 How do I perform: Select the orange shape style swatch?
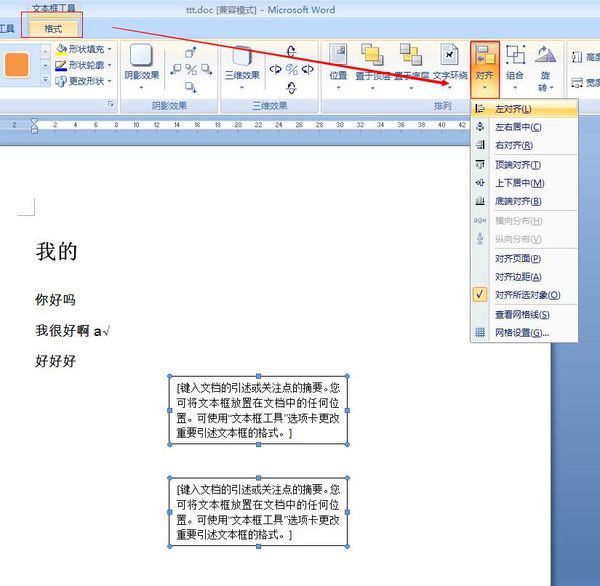coord(16,65)
